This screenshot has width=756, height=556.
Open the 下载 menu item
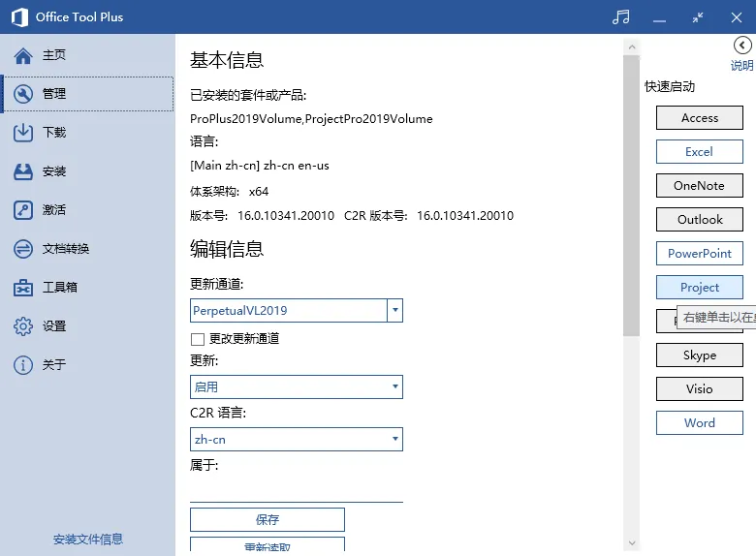tap(88, 133)
